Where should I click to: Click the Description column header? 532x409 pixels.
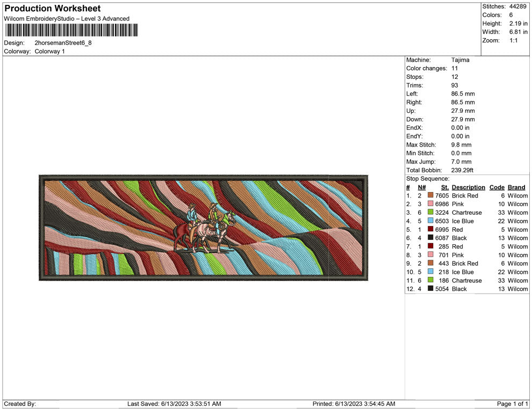[x=469, y=187]
